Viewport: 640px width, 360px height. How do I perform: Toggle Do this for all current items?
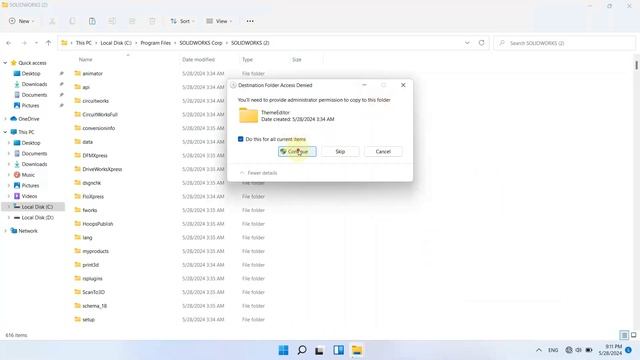pos(240,139)
